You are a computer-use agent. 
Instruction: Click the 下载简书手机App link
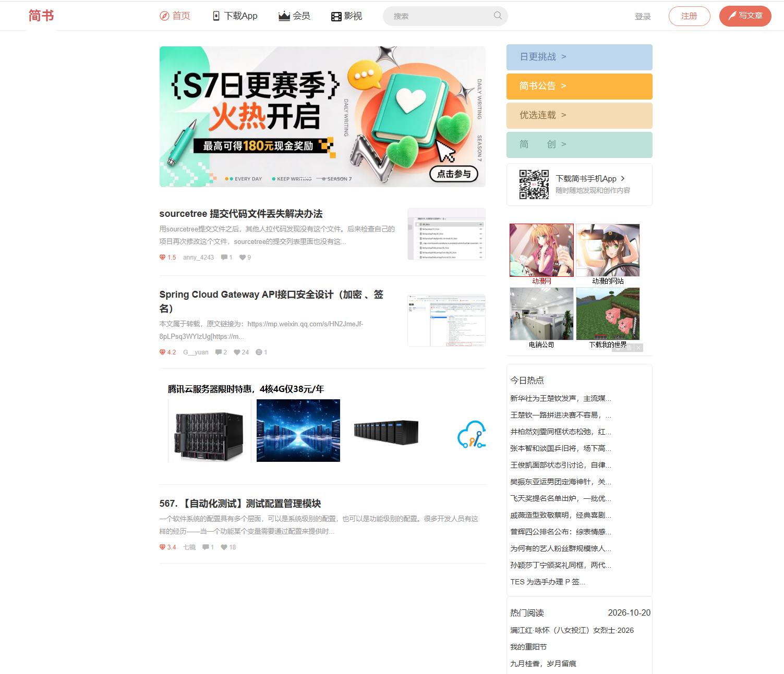tap(590, 179)
